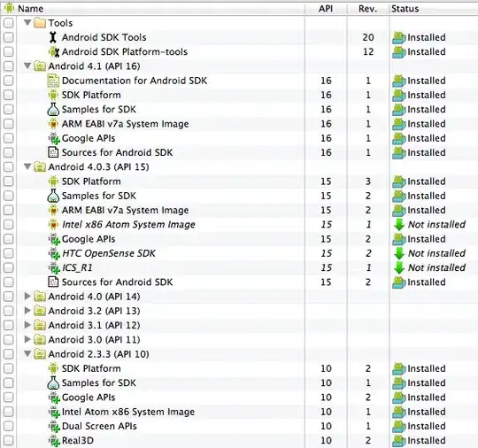Click the Dual Screen APIs add-on icon
Image resolution: width=478 pixels, height=448 pixels.
click(x=54, y=427)
